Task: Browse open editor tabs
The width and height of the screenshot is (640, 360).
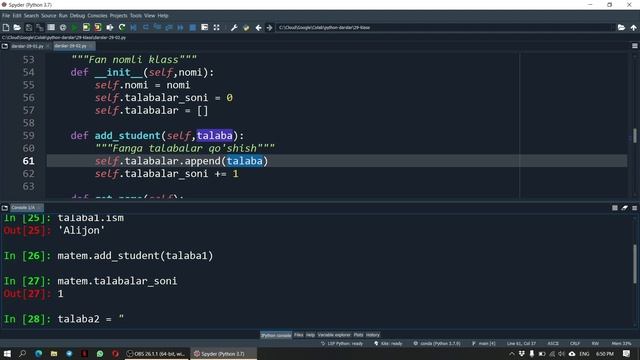Action: pyautogui.click(x=5, y=46)
